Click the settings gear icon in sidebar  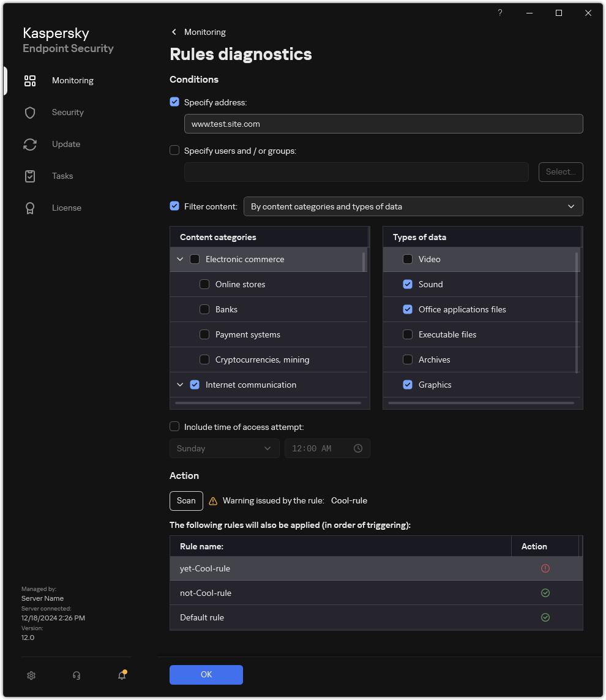coord(31,675)
